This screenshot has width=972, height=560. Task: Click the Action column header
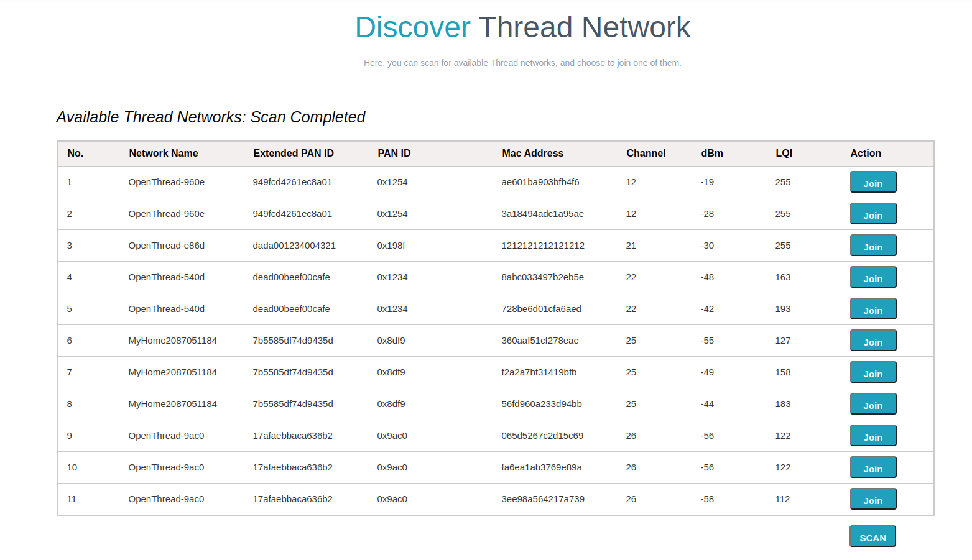[866, 153]
